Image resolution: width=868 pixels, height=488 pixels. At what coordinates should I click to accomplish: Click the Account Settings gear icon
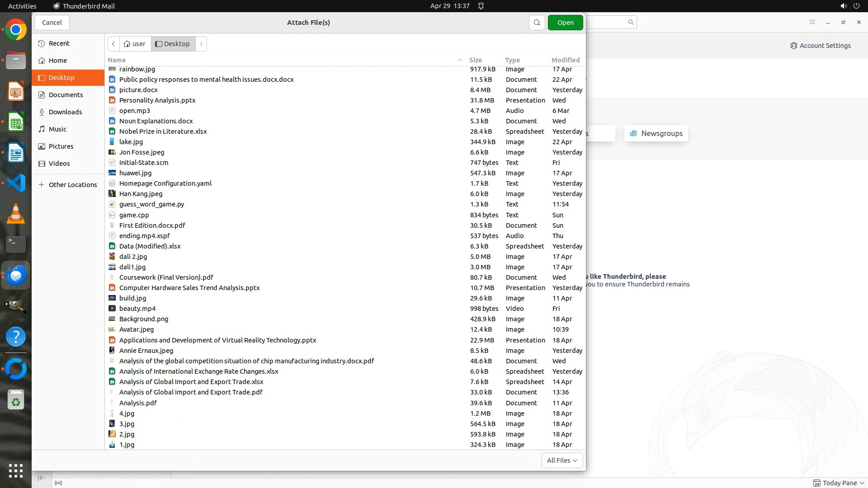[x=793, y=46]
